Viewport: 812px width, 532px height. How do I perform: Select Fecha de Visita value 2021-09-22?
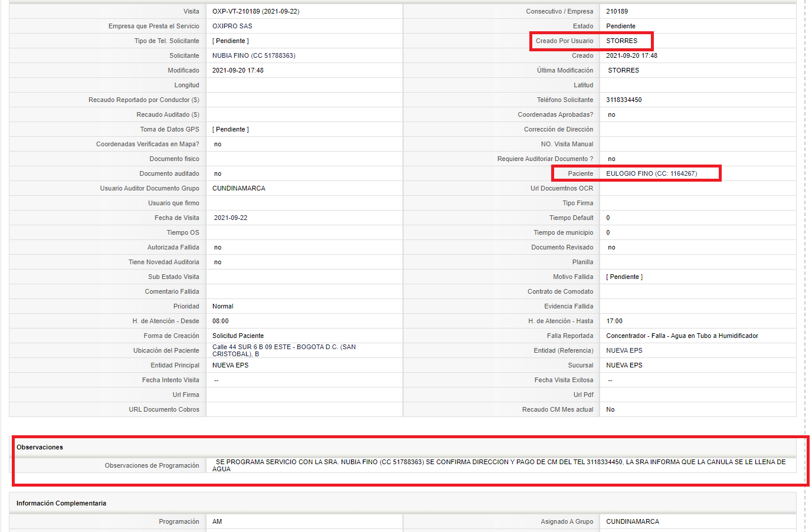point(230,218)
